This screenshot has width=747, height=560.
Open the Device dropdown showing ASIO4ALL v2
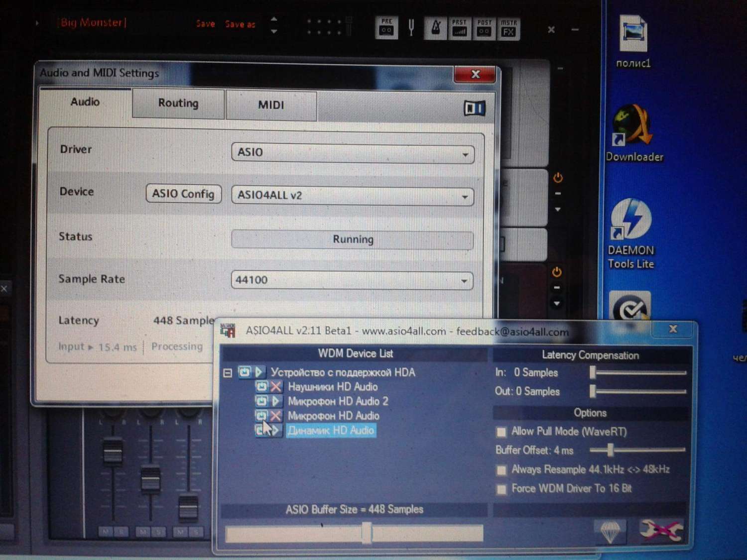(x=353, y=196)
